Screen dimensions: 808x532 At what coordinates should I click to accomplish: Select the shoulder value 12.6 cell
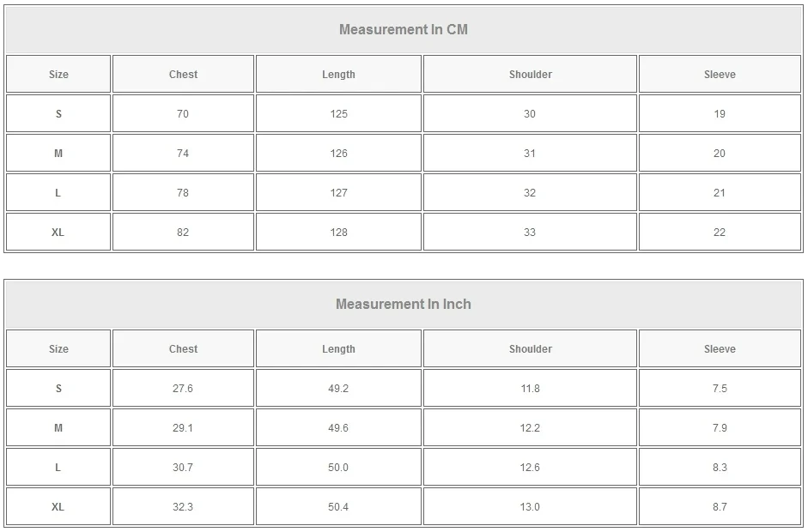point(530,468)
